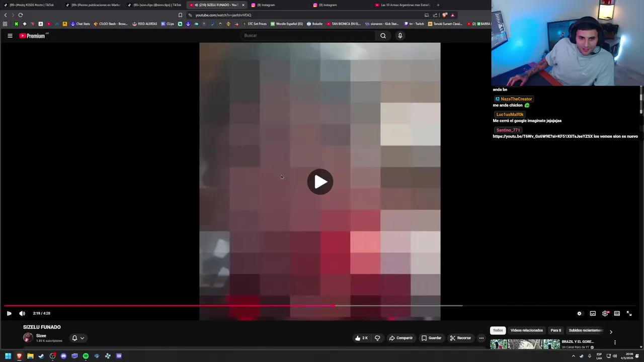Viewport: 644px width, 362px height.
Task: Switch to Las 10 Armas Argentinas tab
Action: [403, 5]
